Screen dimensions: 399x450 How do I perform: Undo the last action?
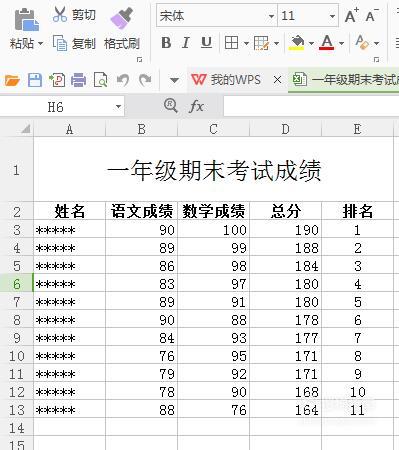tap(123, 80)
